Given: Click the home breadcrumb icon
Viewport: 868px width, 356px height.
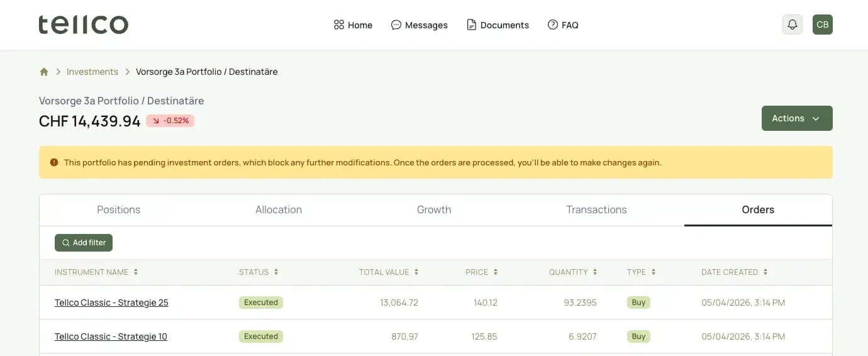Looking at the screenshot, I should click(x=44, y=72).
